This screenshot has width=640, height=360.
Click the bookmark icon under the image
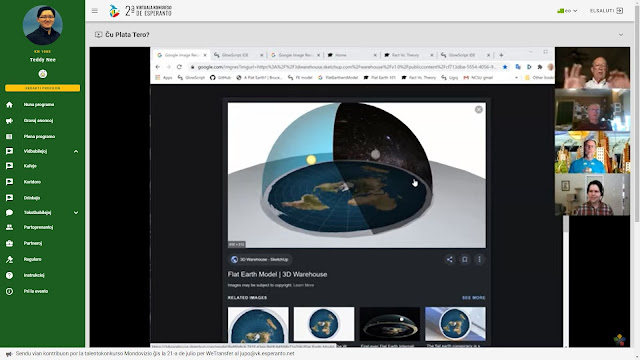[x=464, y=260]
